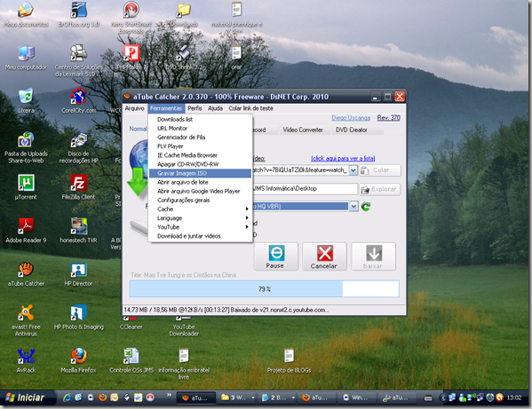Open the video URL dropdown arrow
The image size is (532, 409).
tap(353, 170)
